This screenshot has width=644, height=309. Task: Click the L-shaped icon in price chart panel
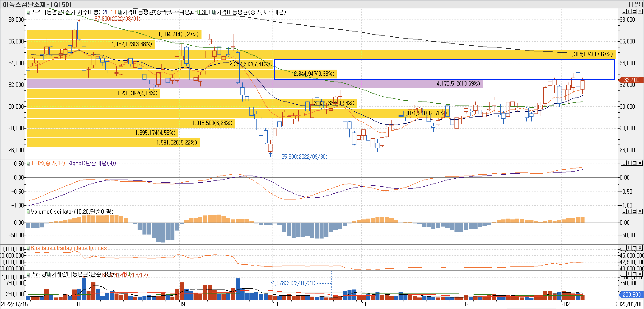pyautogui.click(x=624, y=12)
